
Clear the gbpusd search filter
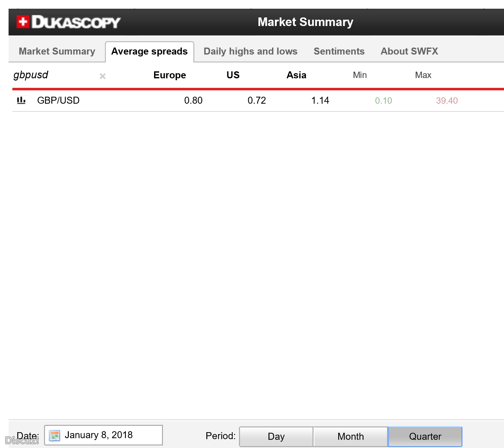coord(102,76)
